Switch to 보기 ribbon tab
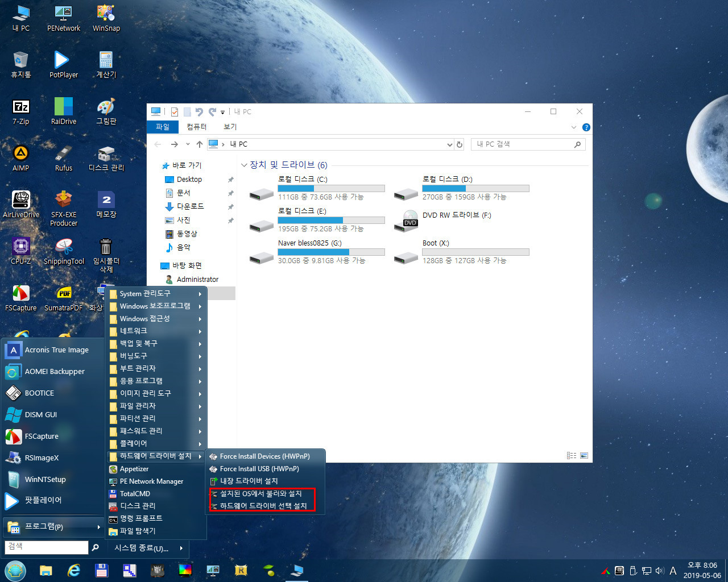The width and height of the screenshot is (728, 582). tap(230, 127)
